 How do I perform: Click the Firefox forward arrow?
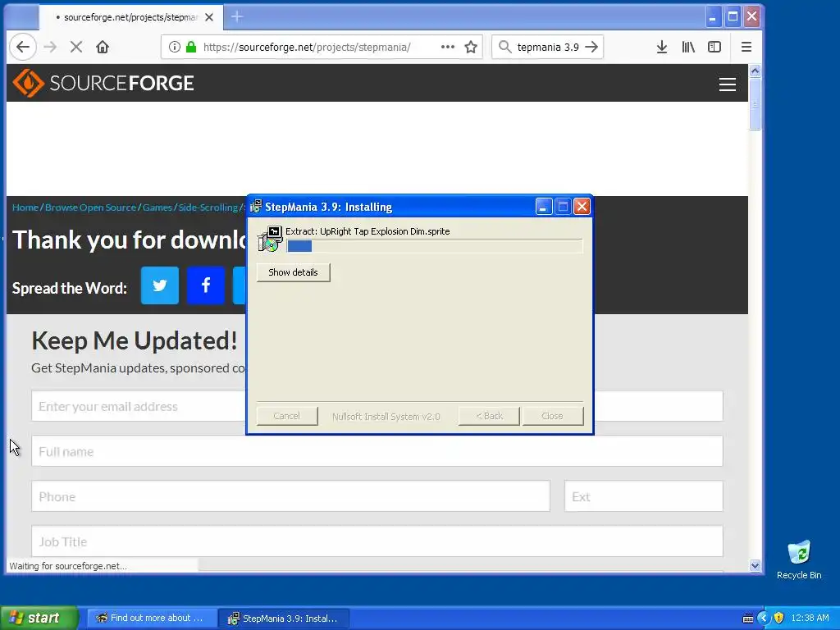pyautogui.click(x=50, y=47)
